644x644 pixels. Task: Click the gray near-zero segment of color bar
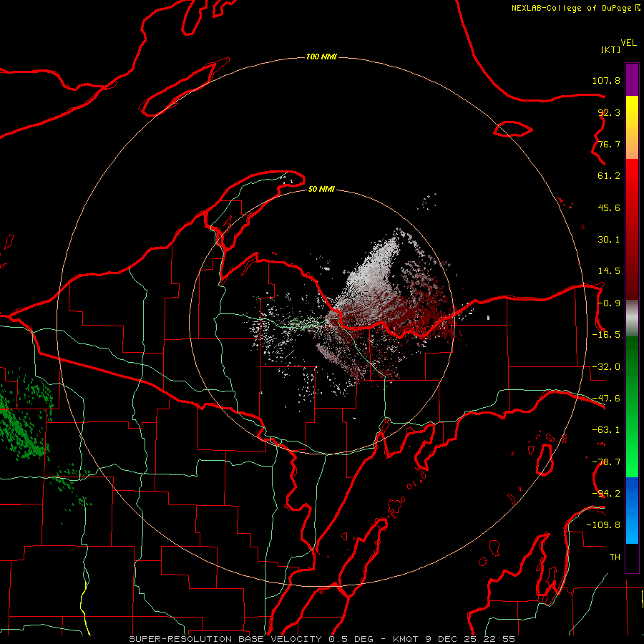pos(632,318)
